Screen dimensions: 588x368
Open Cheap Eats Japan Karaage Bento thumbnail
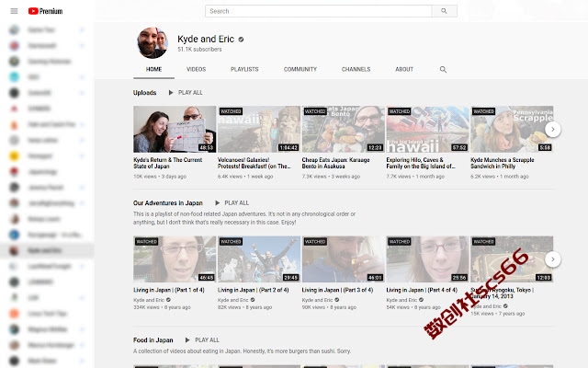343,129
